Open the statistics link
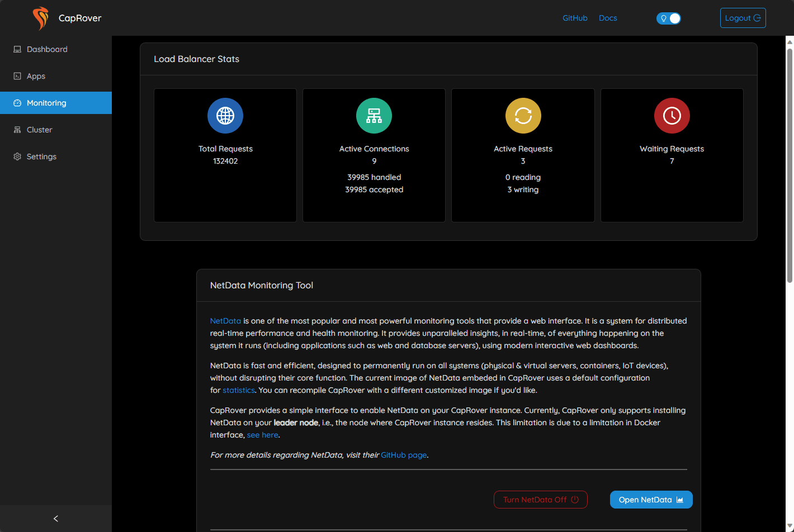 tap(239, 390)
